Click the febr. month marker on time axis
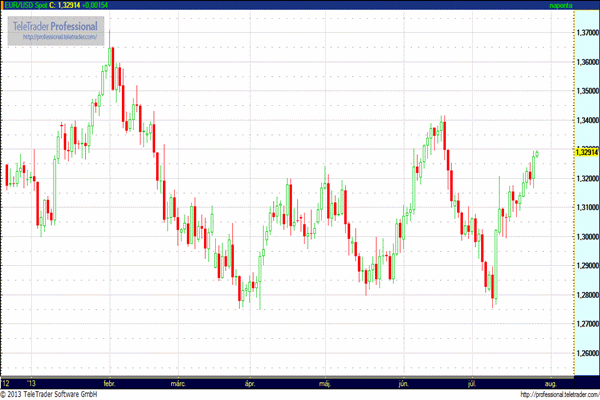The height and width of the screenshot is (400, 600). tap(107, 382)
